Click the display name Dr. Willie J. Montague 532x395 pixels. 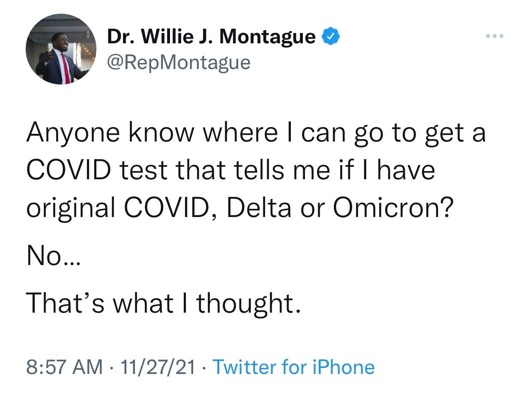[211, 37]
